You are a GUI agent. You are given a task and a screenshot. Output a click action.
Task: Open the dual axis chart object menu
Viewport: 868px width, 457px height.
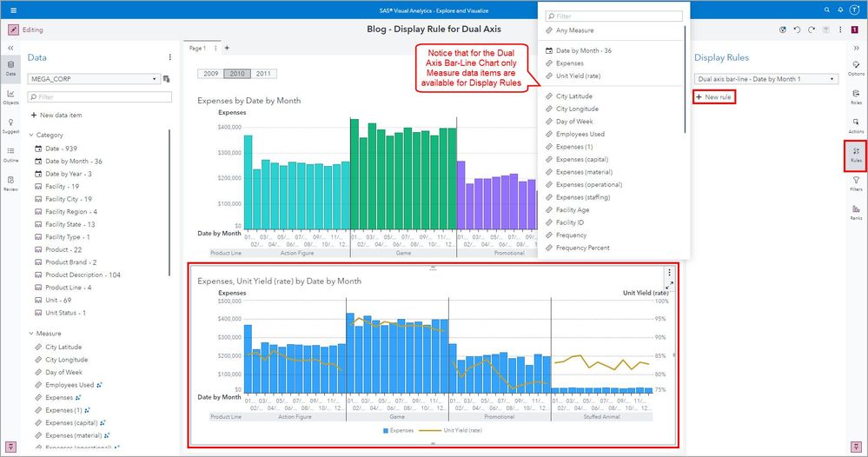pos(669,272)
